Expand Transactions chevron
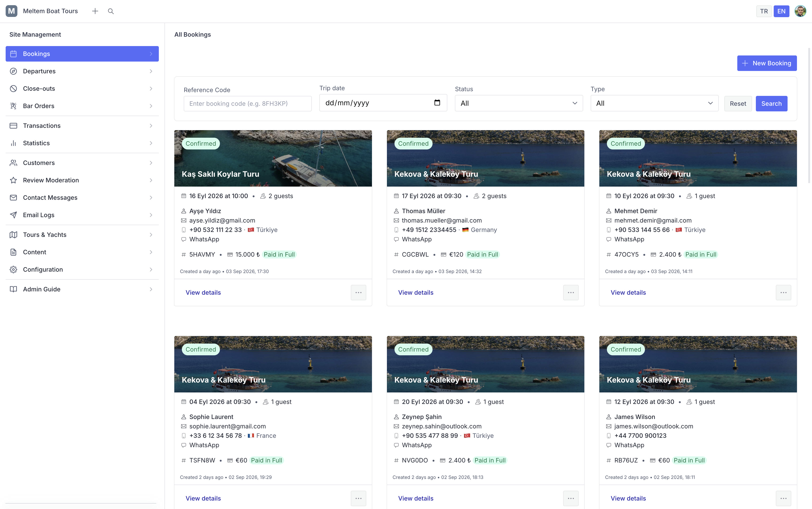The width and height of the screenshot is (812, 509). click(151, 125)
